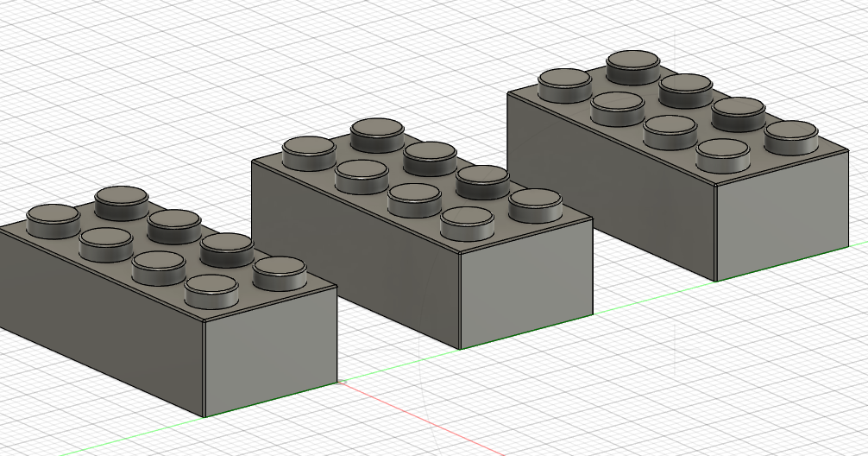Image resolution: width=868 pixels, height=456 pixels.
Task: Select the middle brick's front vertical corner edge
Action: 460,300
